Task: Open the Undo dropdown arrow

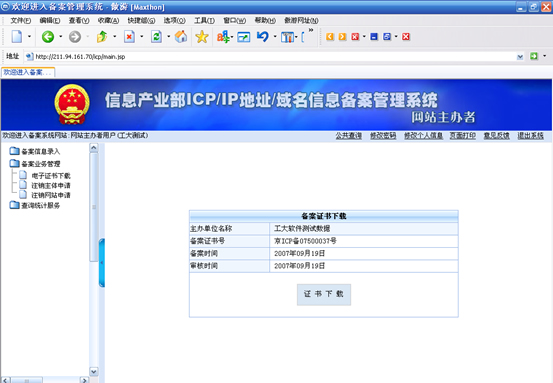Action: pos(275,36)
